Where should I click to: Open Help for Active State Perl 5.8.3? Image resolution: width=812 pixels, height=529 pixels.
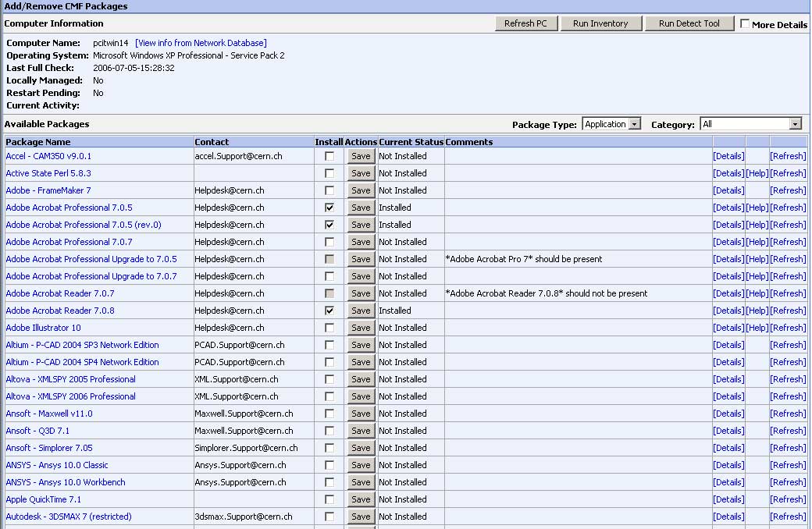[x=757, y=173]
